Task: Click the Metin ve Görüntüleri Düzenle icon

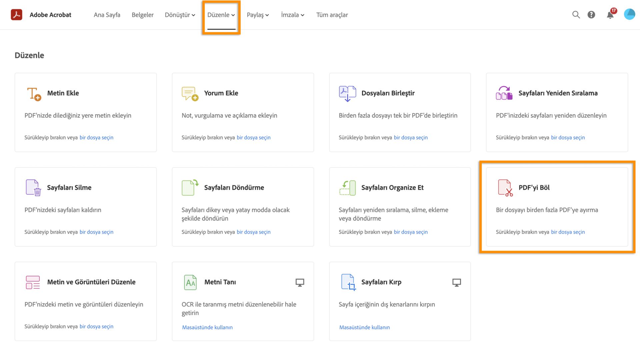Action: pos(33,282)
